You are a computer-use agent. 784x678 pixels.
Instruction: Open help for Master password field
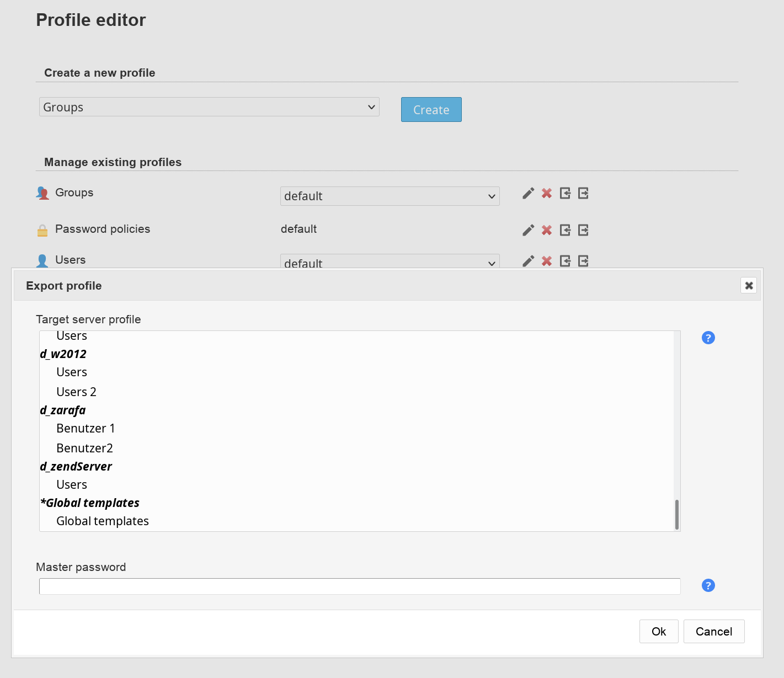click(x=708, y=585)
